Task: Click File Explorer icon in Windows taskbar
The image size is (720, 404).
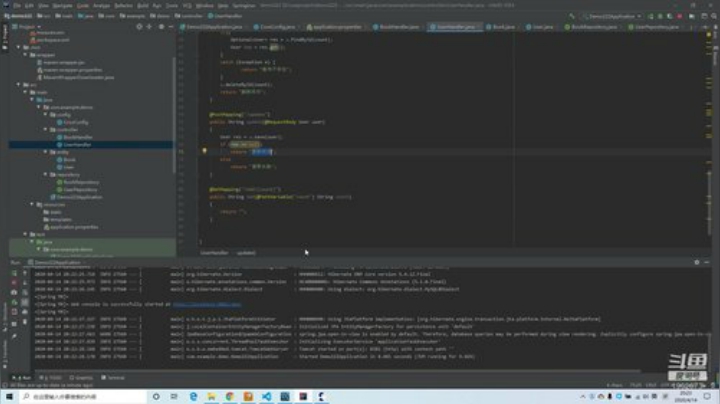Action: click(x=211, y=396)
